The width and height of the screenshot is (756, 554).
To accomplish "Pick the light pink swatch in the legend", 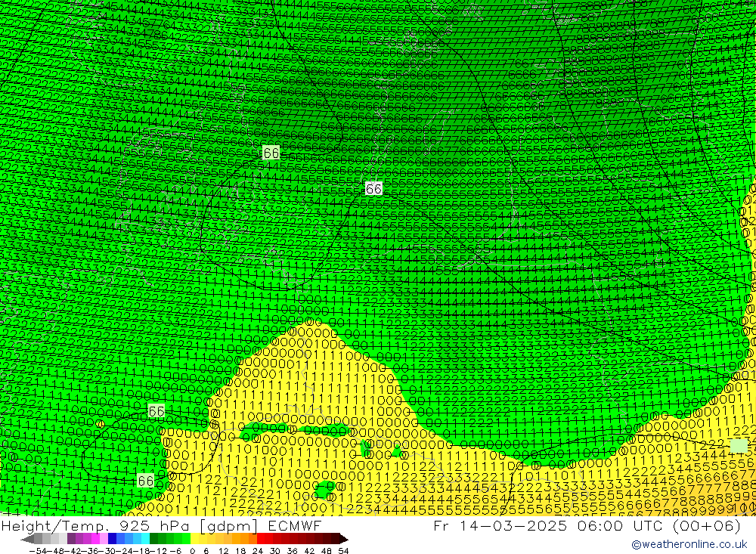I will pyautogui.click(x=104, y=539).
